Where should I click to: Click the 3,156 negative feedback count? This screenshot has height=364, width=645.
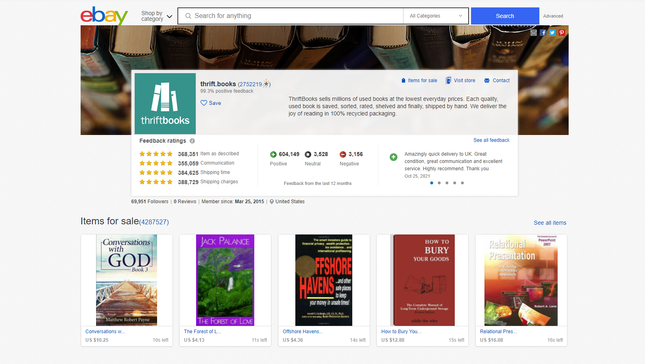pyautogui.click(x=356, y=154)
